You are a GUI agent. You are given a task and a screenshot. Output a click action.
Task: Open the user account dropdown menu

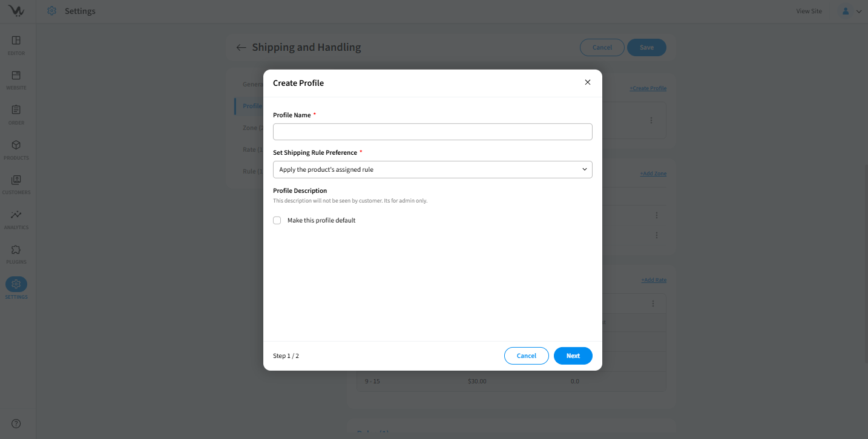[849, 11]
